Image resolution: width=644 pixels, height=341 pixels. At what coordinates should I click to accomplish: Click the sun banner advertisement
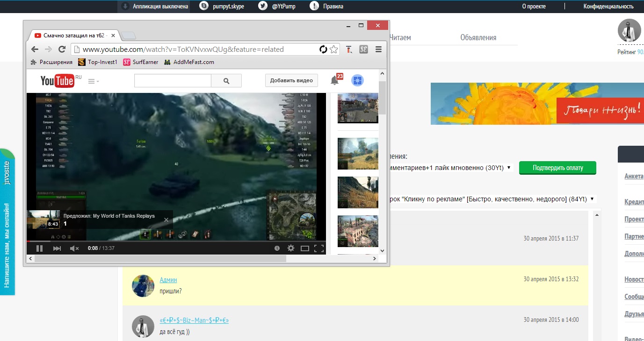537,104
